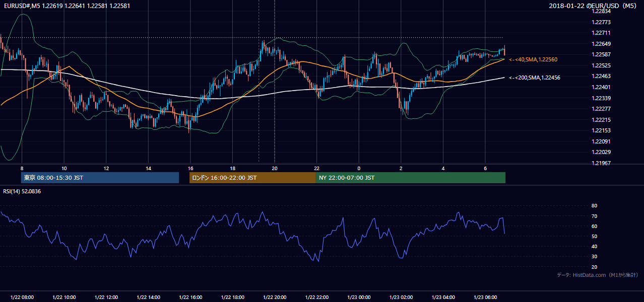
Task: Click price axis value 1.22153
Action: [x=601, y=130]
